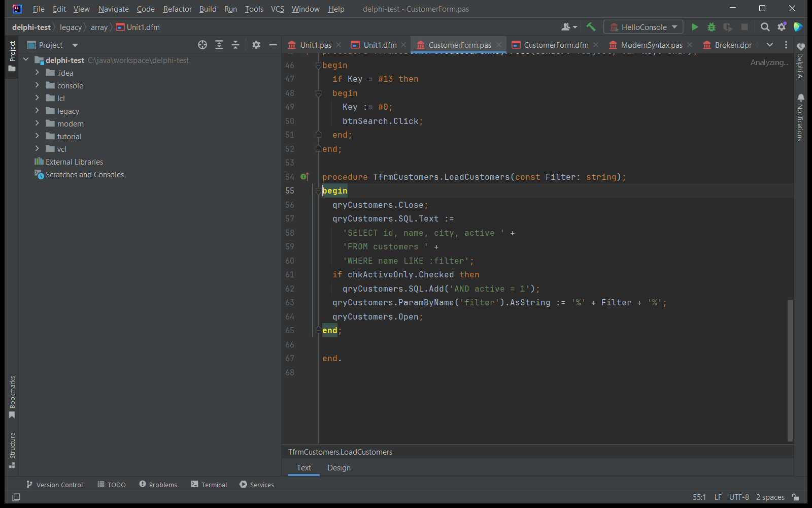Switch to the ModernSyntax.pas tab
This screenshot has width=812, height=508.
652,45
